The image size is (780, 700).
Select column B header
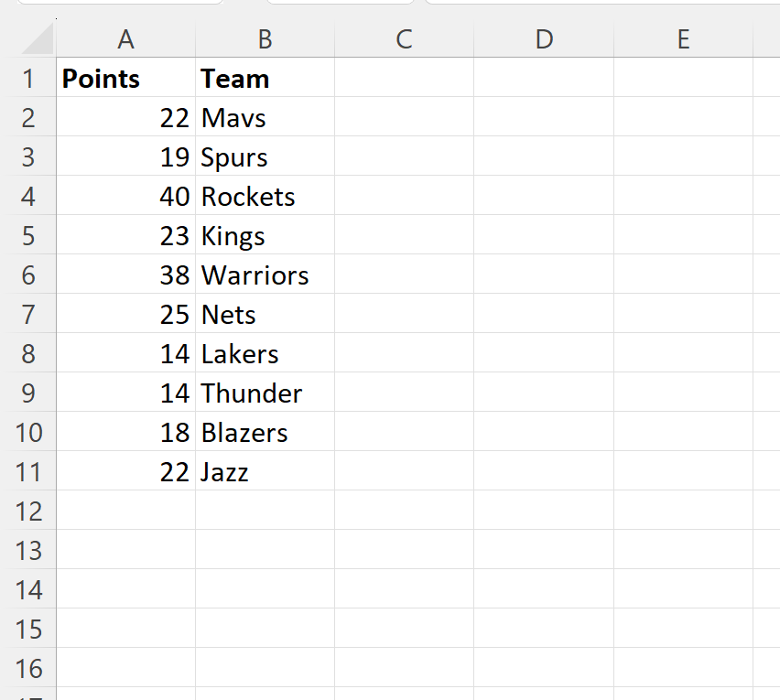[x=265, y=39]
